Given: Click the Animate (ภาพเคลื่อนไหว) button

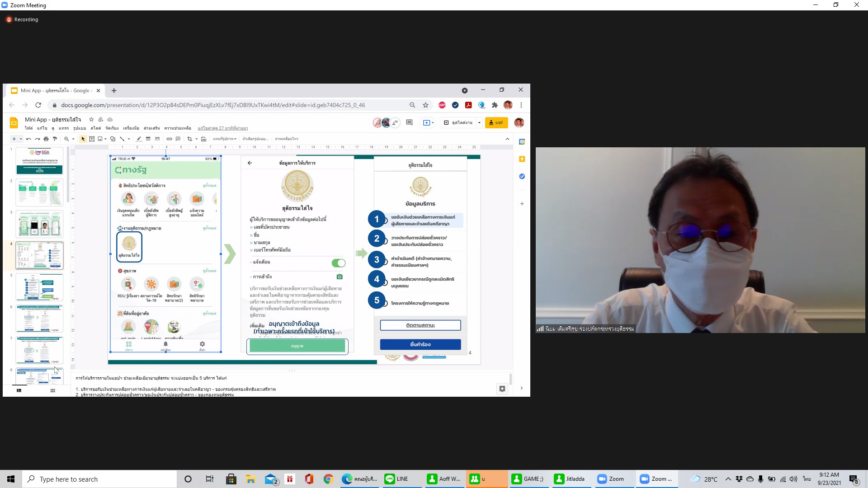Looking at the screenshot, I should 287,139.
